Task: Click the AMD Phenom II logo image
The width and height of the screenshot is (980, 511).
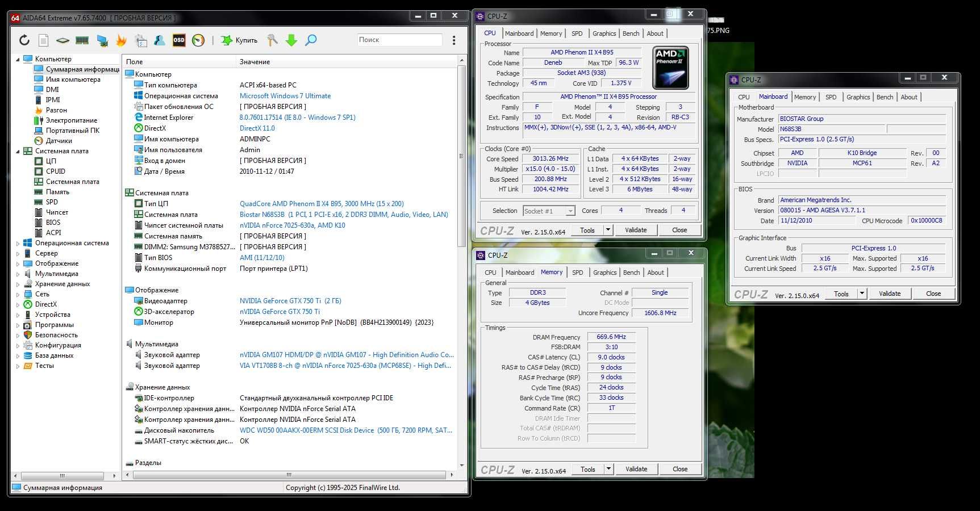Action: pos(671,68)
